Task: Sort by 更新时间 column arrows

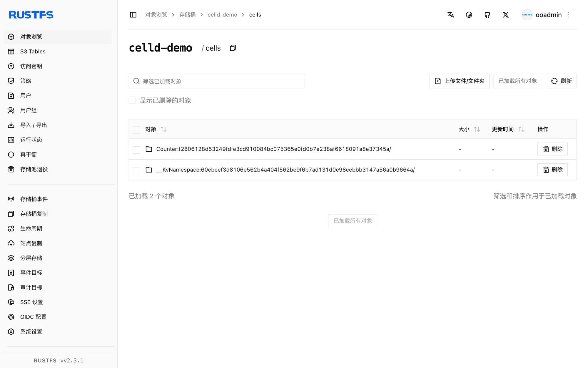Action: [x=521, y=129]
